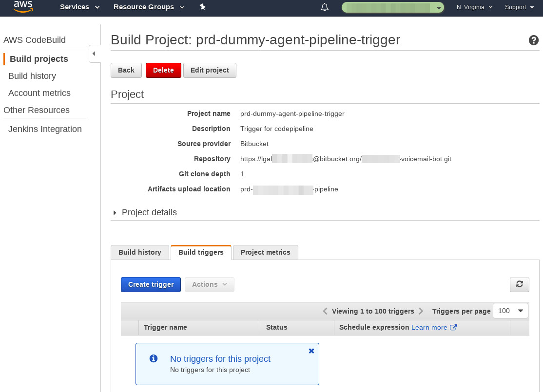This screenshot has width=543, height=392.
Task: Click the 'Bitbucket' source provider value
Action: [x=254, y=144]
